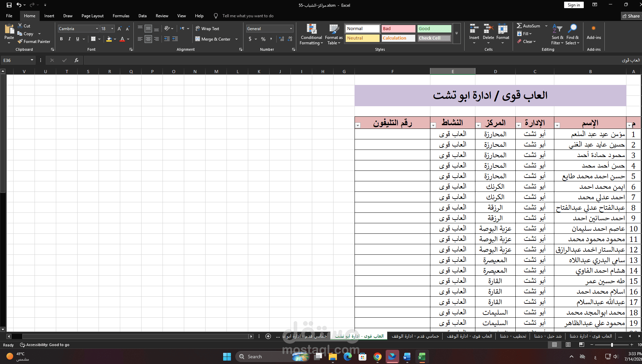Image resolution: width=642 pixels, height=364 pixels.
Task: Open sheet tab شد حبل - دشنا
Action: point(548,336)
